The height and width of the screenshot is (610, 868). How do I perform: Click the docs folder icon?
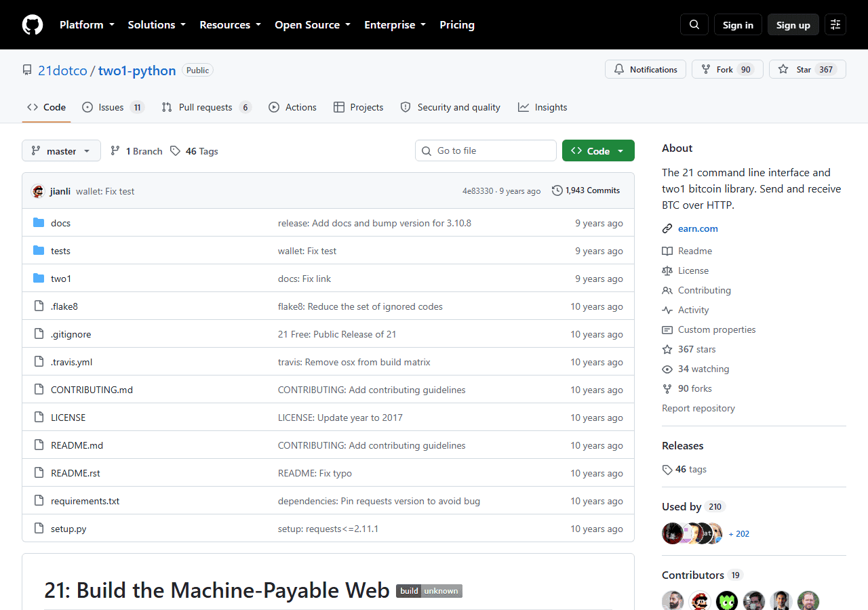click(x=39, y=223)
